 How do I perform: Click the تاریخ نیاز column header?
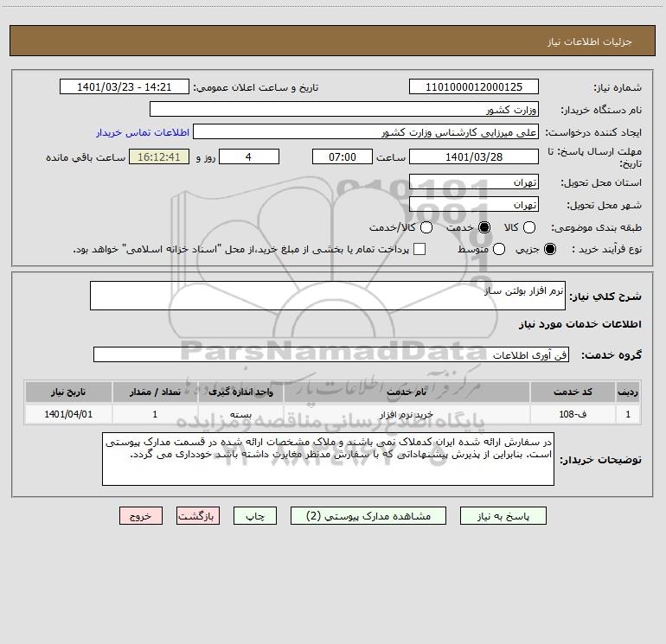click(68, 392)
